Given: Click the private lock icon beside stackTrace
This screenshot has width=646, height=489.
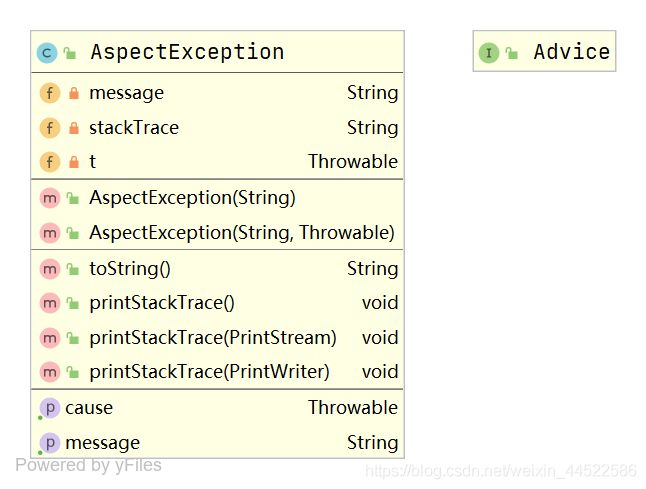Looking at the screenshot, I should [74, 128].
